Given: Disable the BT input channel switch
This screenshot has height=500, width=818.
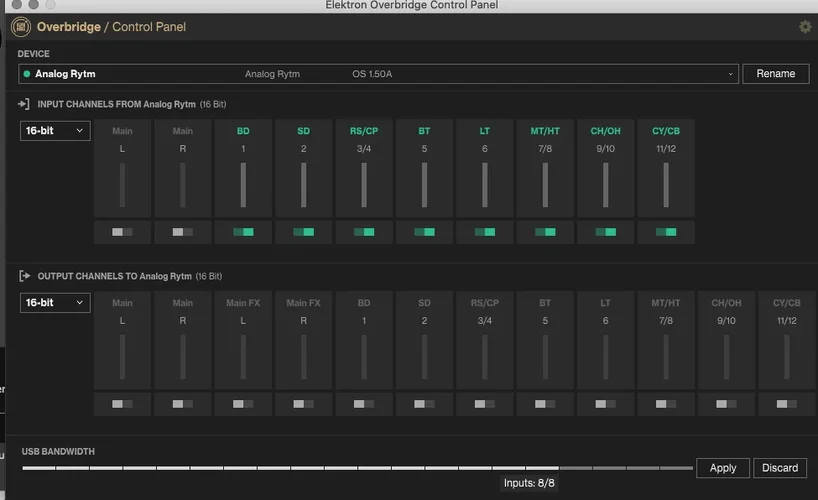Looking at the screenshot, I should pos(424,232).
